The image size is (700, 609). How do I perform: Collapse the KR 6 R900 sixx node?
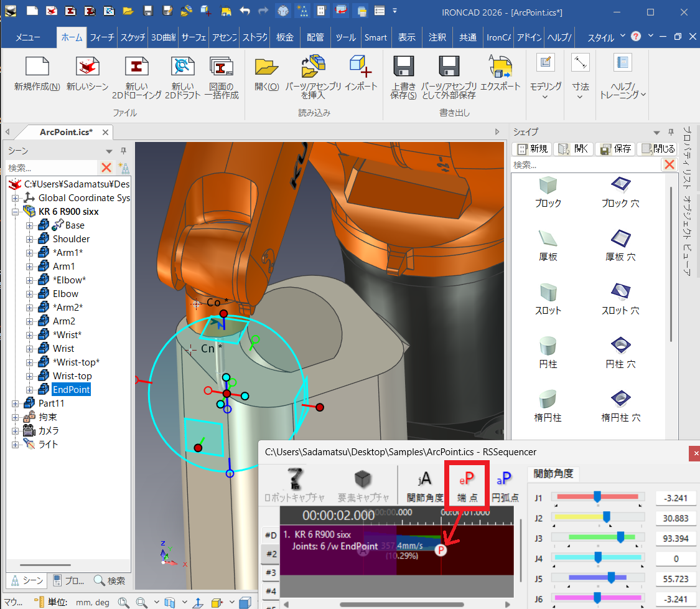15,212
